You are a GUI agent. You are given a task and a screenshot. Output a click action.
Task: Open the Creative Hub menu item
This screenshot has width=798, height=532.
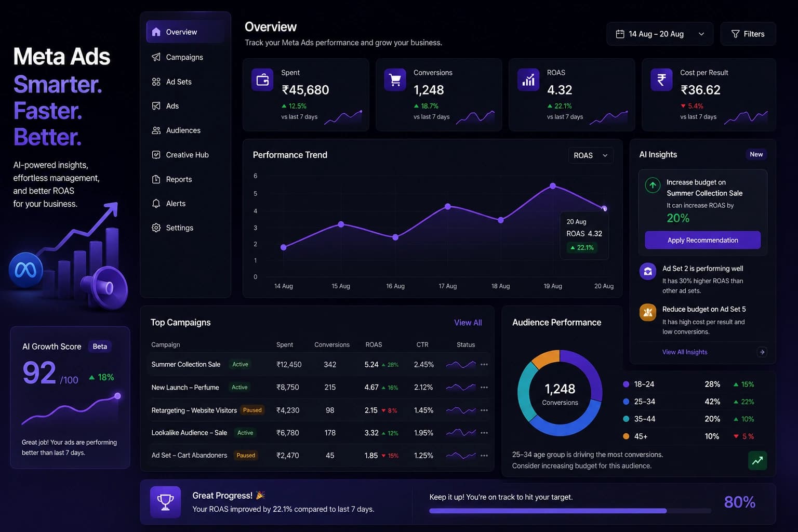click(185, 155)
